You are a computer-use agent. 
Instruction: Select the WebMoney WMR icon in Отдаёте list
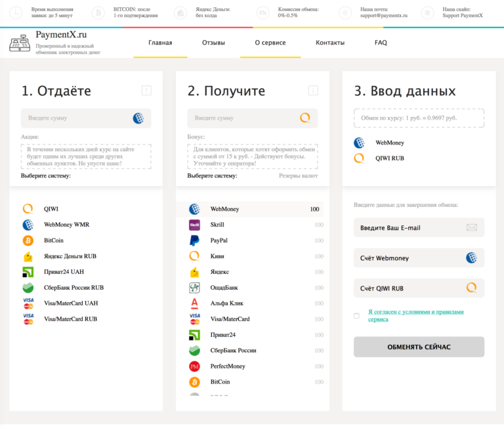28,225
